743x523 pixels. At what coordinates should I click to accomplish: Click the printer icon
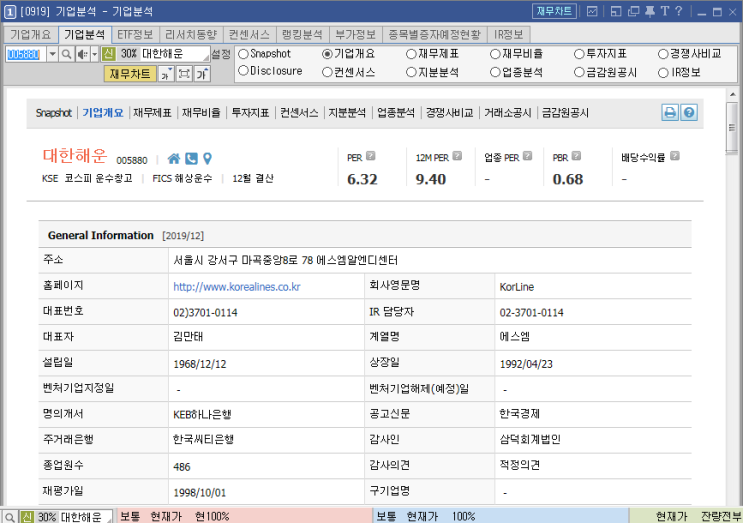pyautogui.click(x=670, y=113)
